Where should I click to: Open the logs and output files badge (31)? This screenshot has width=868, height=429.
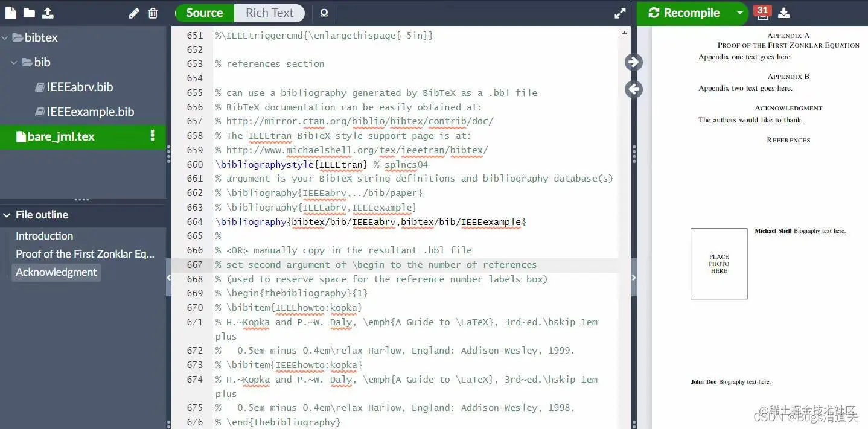click(762, 12)
